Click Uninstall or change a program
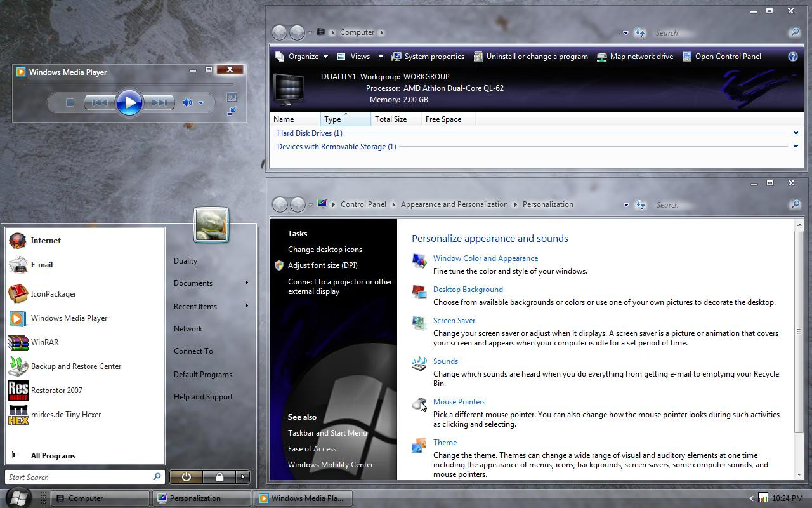 (531, 57)
